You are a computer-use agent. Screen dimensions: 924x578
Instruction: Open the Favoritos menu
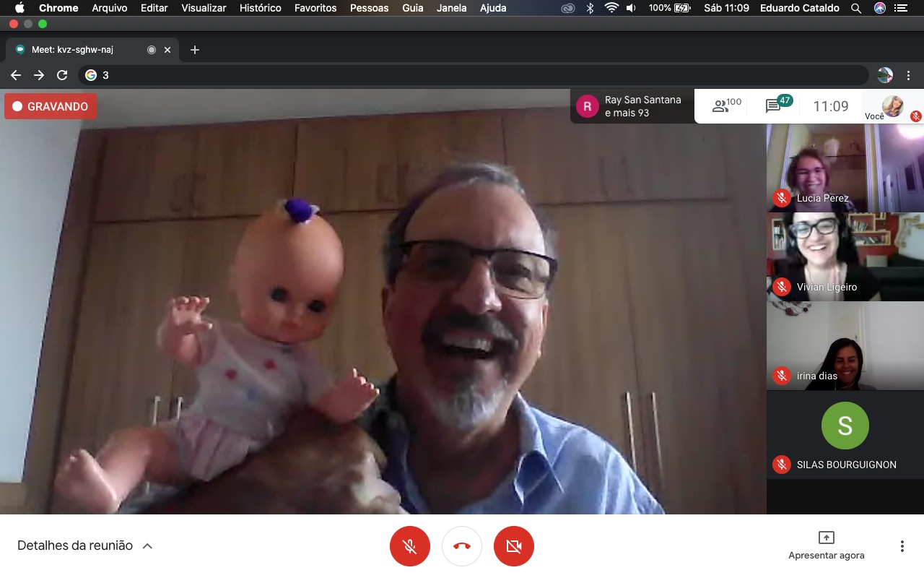coord(315,8)
